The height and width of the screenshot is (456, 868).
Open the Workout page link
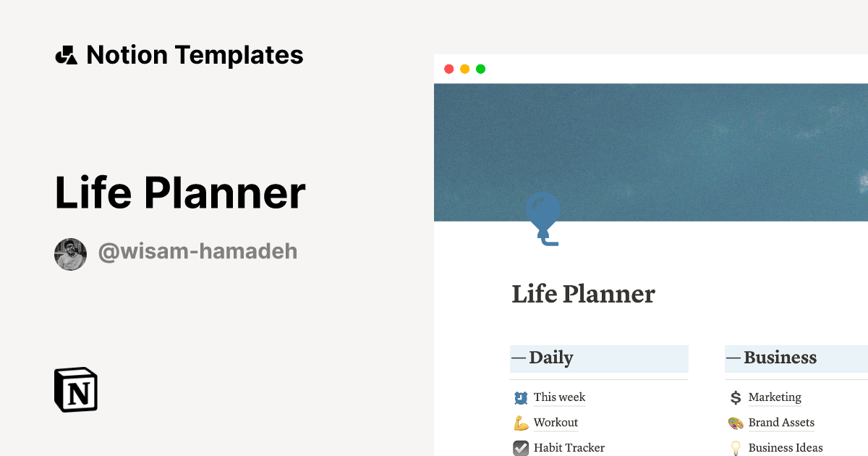(x=556, y=423)
